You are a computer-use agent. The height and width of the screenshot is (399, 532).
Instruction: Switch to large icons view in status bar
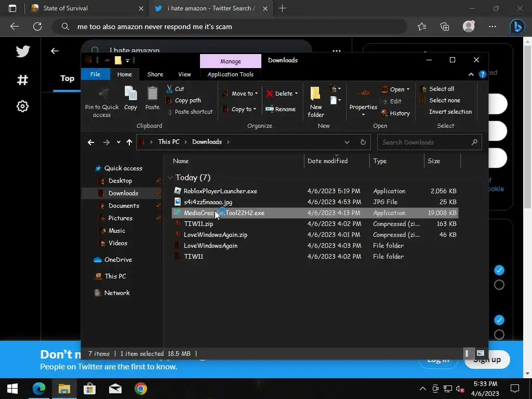pos(480,353)
